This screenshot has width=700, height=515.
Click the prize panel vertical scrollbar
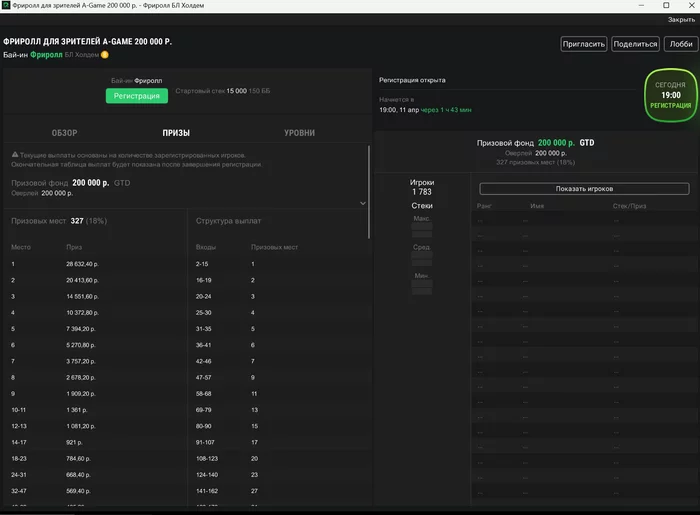point(369,192)
